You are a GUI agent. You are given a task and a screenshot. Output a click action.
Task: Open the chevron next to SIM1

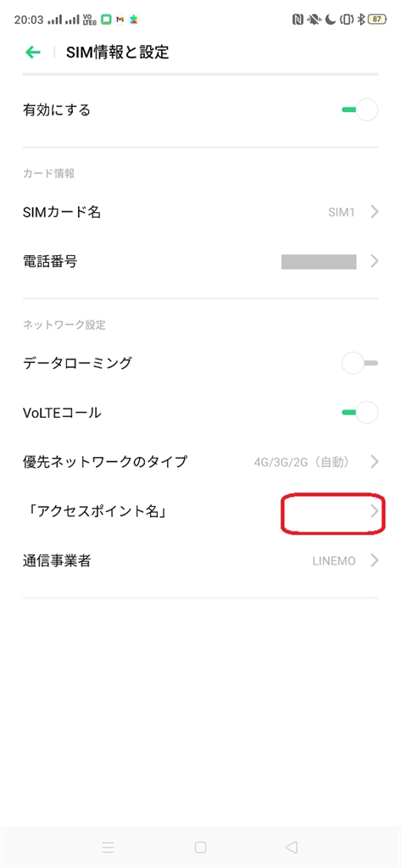pyautogui.click(x=375, y=211)
